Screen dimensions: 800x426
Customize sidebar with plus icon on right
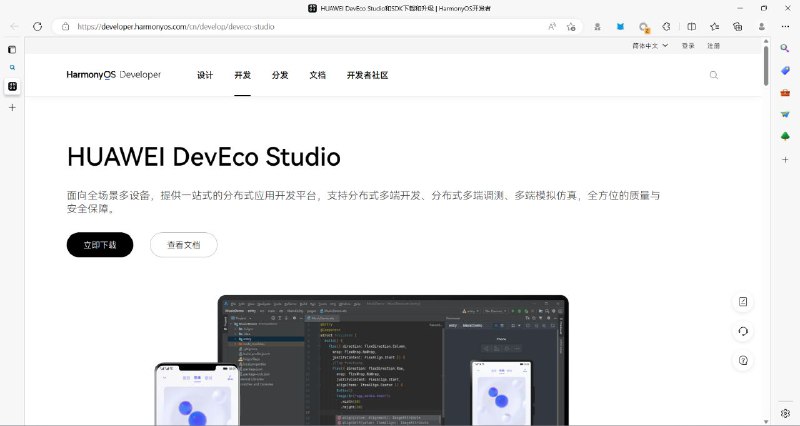click(785, 160)
